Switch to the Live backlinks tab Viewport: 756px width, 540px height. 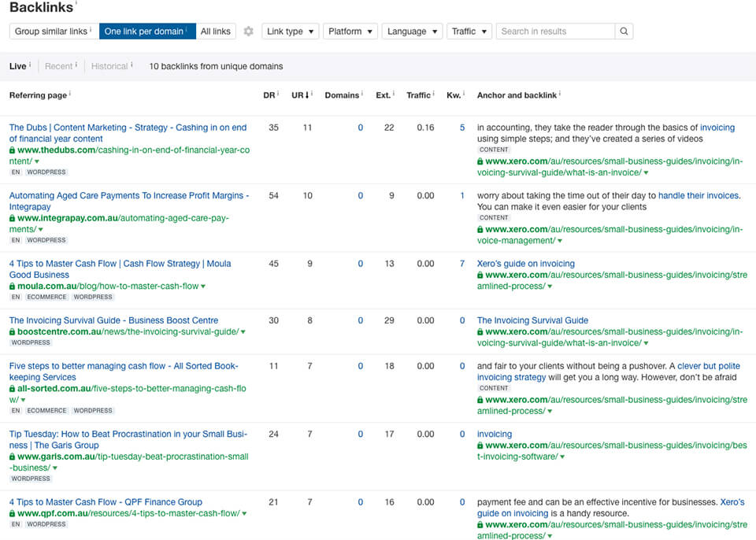point(18,66)
